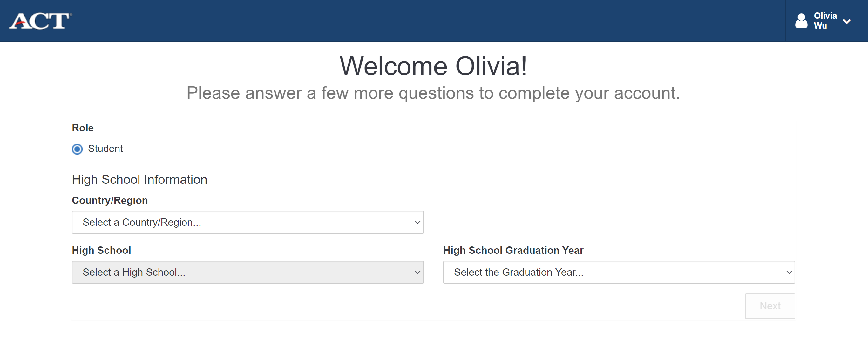This screenshot has width=868, height=360.
Task: Click the Welcome Olivia! heading
Action: [x=433, y=66]
